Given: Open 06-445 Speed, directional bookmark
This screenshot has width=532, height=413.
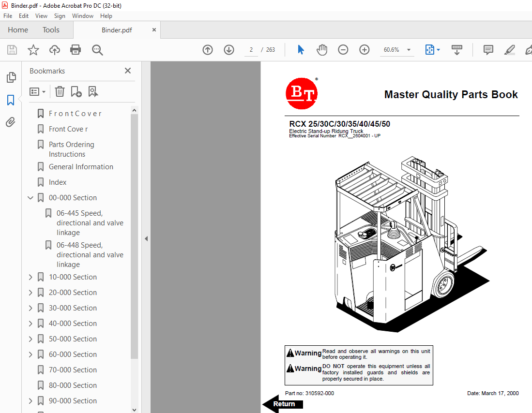Looking at the screenshot, I should [x=90, y=223].
